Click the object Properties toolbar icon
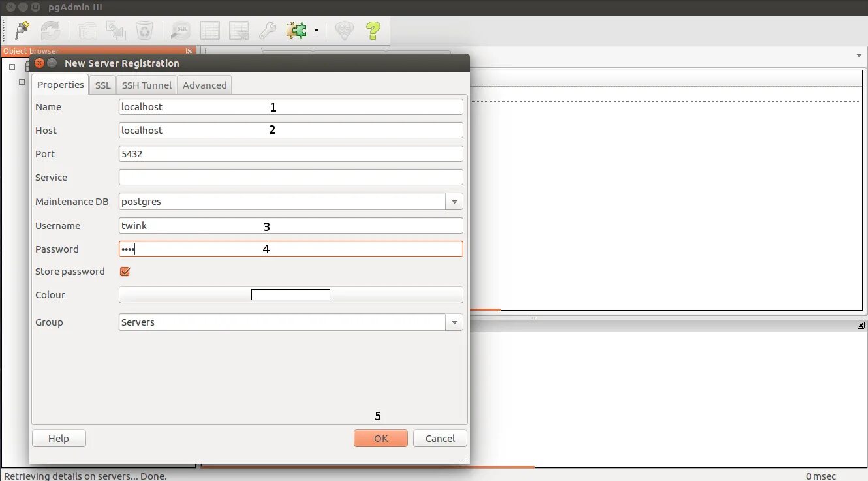The image size is (868, 481). click(x=87, y=31)
